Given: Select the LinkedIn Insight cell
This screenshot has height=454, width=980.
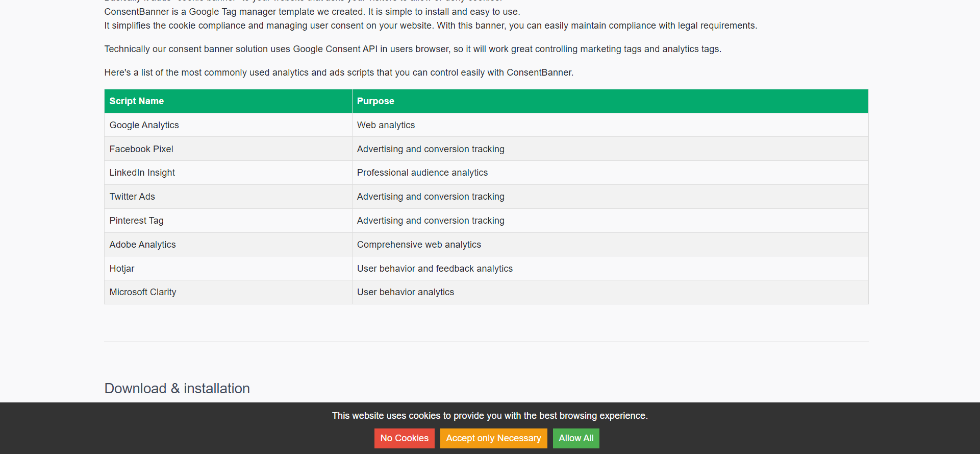Looking at the screenshot, I should click(x=228, y=173).
